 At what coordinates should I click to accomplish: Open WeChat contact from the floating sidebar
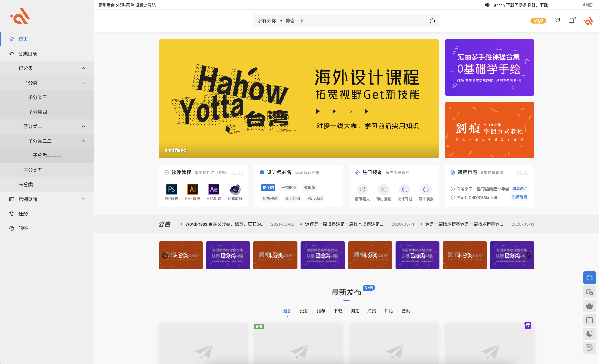[590, 292]
